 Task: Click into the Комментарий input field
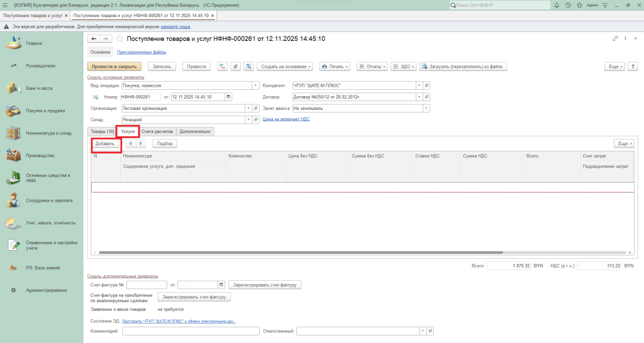click(x=191, y=331)
